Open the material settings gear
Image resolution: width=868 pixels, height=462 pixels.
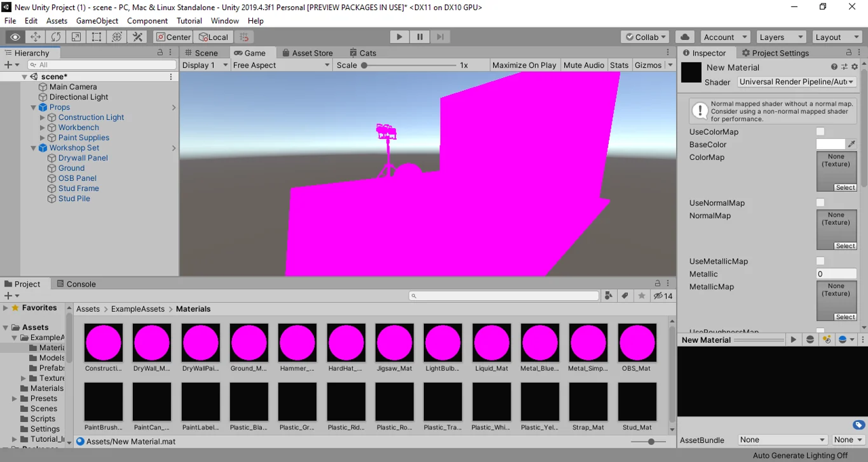854,67
